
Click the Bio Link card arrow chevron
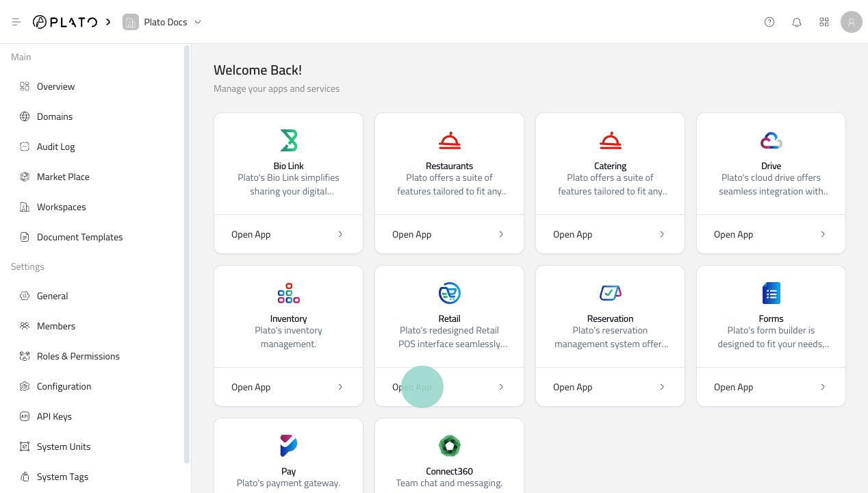[x=340, y=234]
